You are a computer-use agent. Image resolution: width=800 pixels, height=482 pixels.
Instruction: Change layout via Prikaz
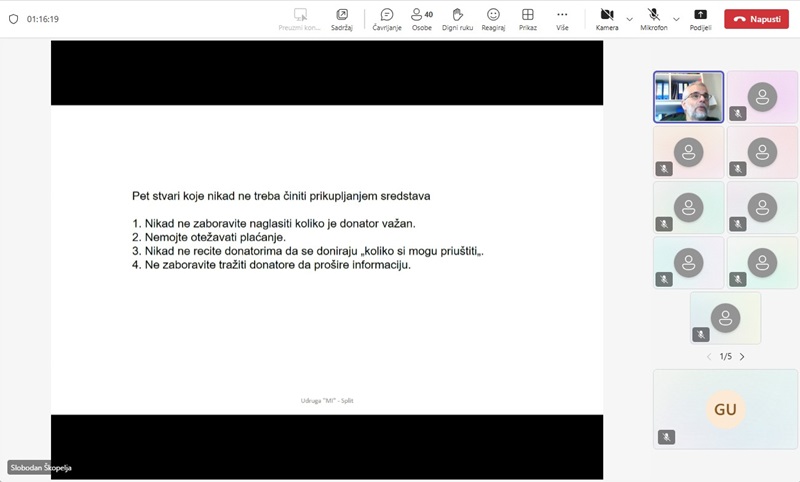coord(528,19)
